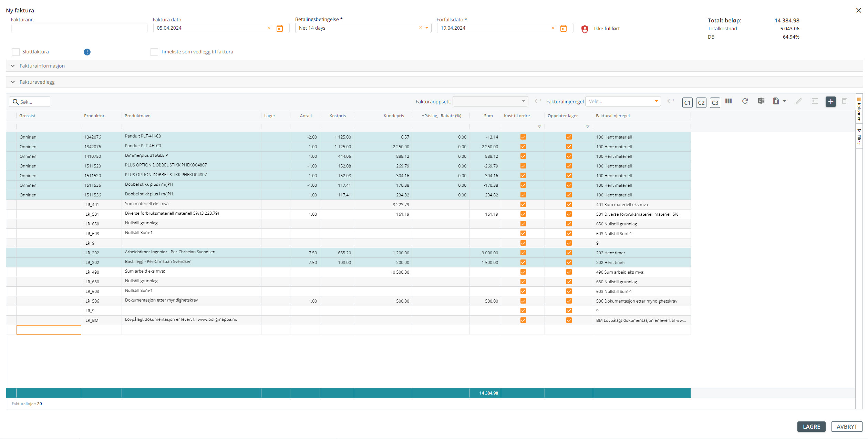Screen dimensions: 868x439
Task: Open the invoice document icon dropdown arrow
Action: (x=784, y=101)
